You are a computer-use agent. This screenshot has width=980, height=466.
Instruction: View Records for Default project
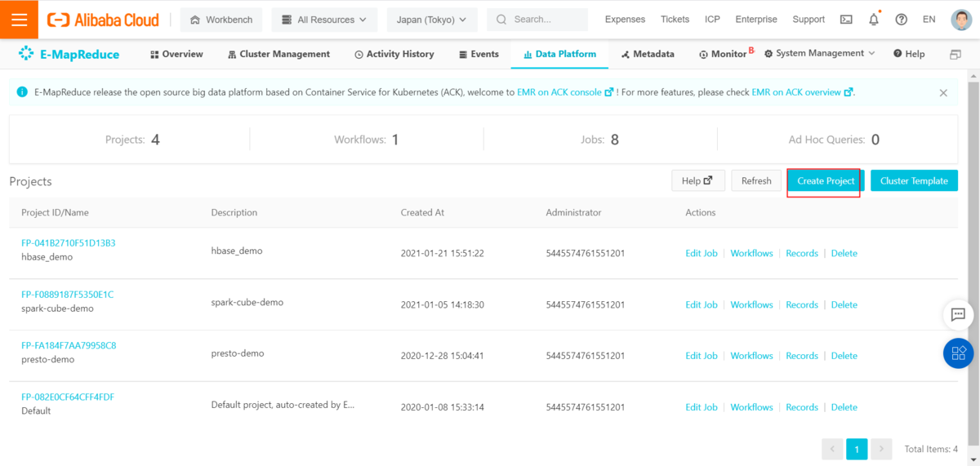click(802, 406)
